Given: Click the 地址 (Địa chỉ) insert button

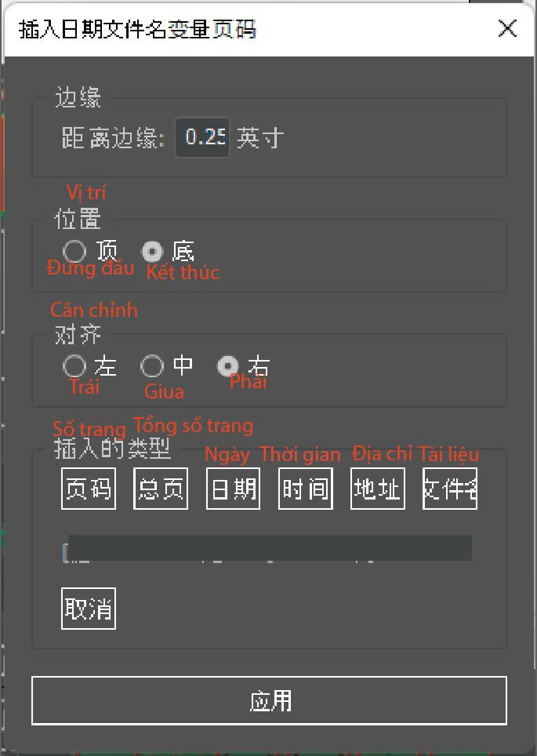Looking at the screenshot, I should pyautogui.click(x=377, y=489).
